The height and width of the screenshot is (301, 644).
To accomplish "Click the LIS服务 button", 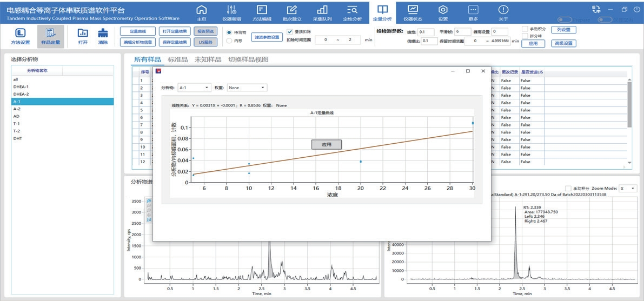I will point(205,42).
